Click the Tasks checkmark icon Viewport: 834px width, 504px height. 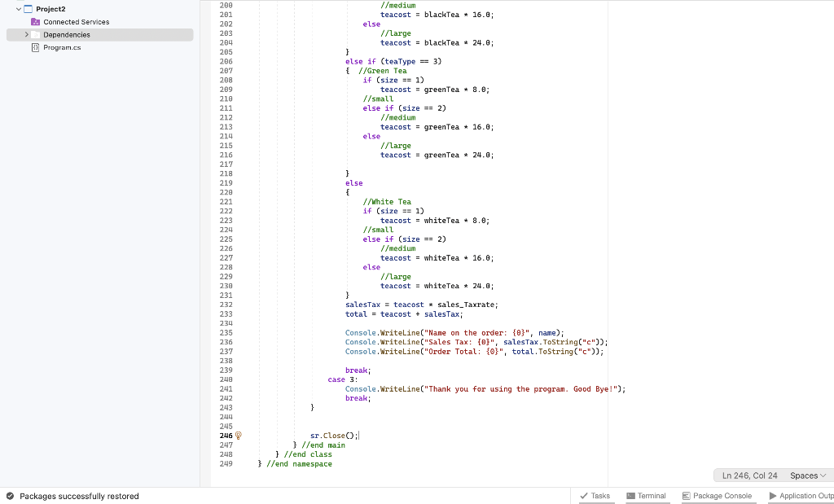click(582, 495)
